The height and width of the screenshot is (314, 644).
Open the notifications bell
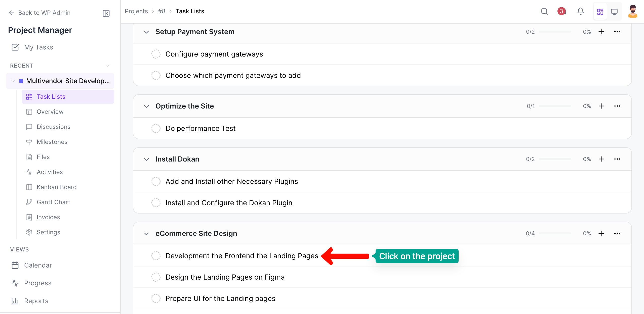tap(580, 12)
